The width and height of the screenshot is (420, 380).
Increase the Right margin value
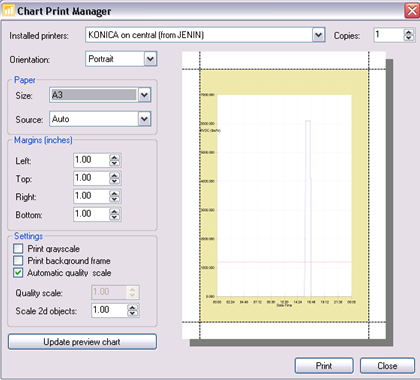114,194
